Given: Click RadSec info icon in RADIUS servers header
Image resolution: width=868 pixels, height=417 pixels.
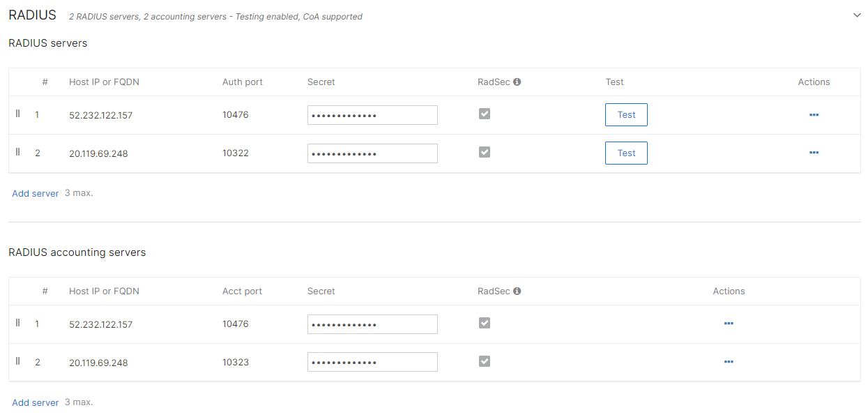Looking at the screenshot, I should [517, 82].
